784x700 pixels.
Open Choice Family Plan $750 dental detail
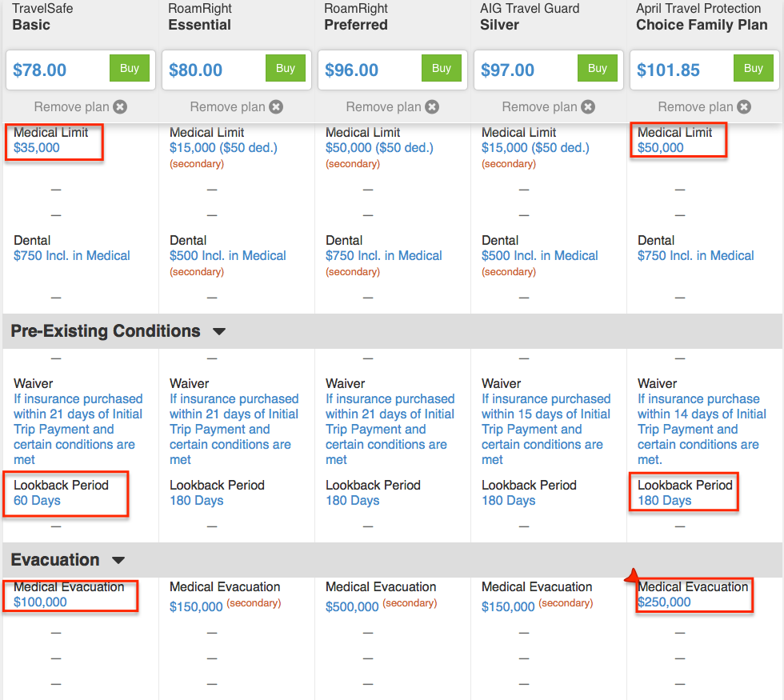[695, 255]
